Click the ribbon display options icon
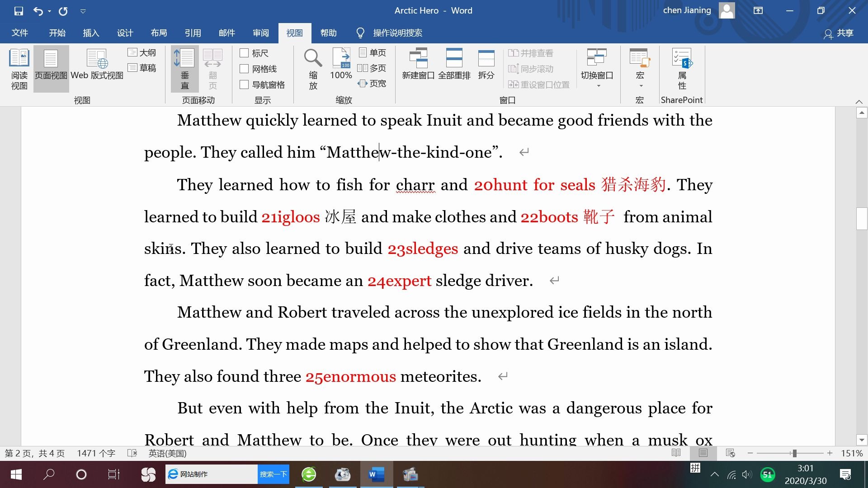868x488 pixels. tap(758, 11)
